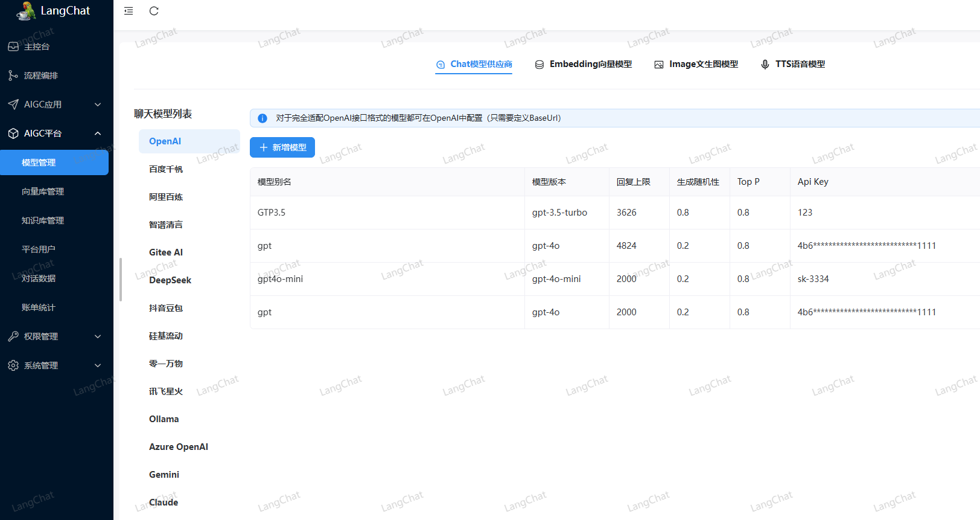Click the 模型别名 column header
Screen dimensions: 980x520
pos(387,182)
